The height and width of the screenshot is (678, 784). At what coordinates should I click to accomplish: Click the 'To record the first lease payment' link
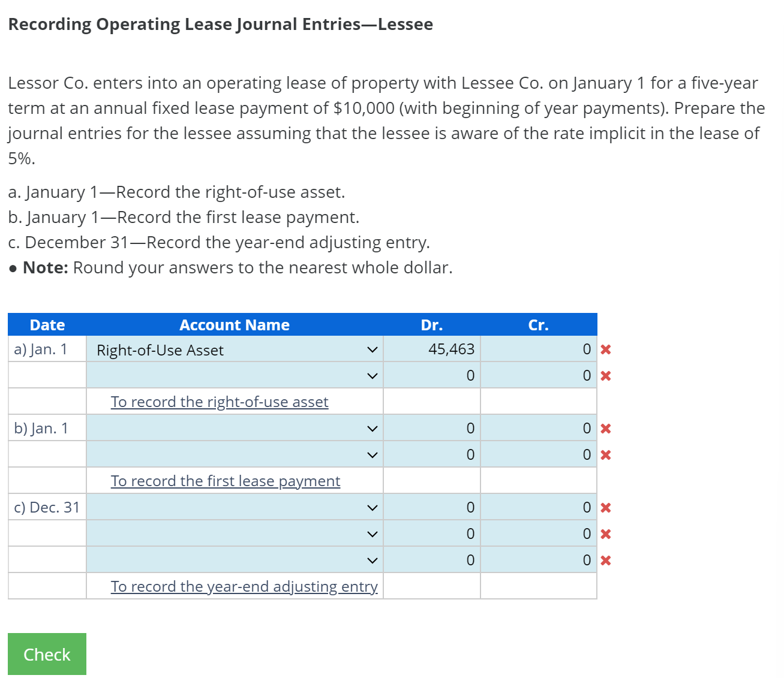225,481
